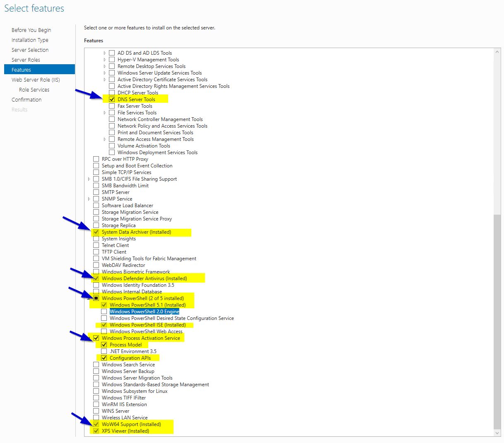This screenshot has width=504, height=443.
Task: Select Network Policy and Access Services Tools
Action: 162,126
